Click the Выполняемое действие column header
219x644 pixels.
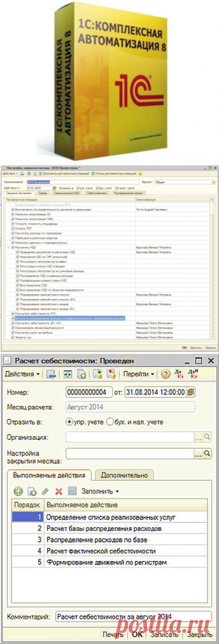pos(126,505)
